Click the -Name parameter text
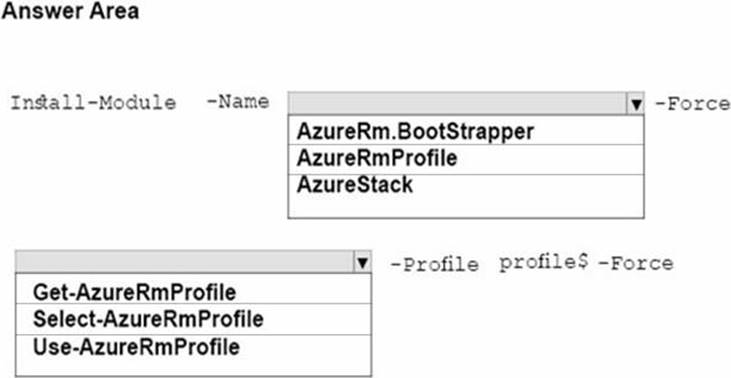This screenshot has height=378, width=731. 238,101
